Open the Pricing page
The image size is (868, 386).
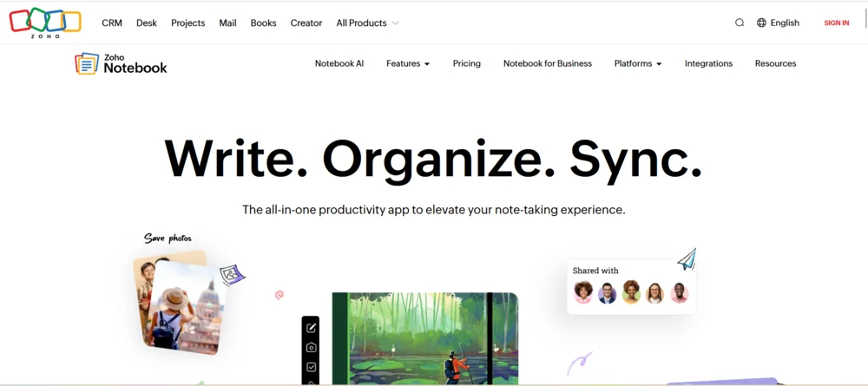pyautogui.click(x=467, y=63)
